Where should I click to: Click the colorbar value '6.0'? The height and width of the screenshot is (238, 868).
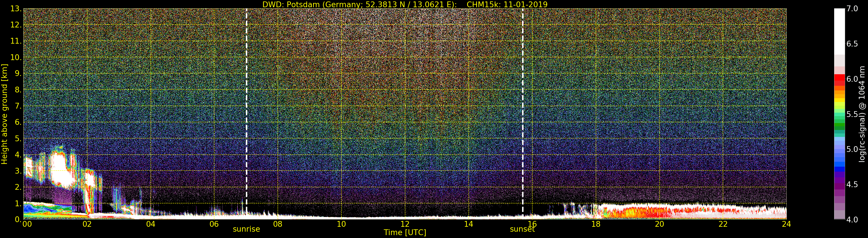tap(852, 79)
